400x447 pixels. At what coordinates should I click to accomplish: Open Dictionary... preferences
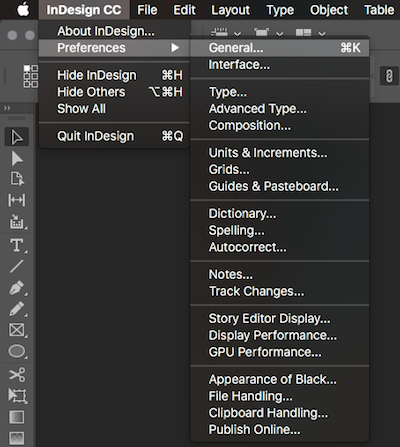pos(280,214)
